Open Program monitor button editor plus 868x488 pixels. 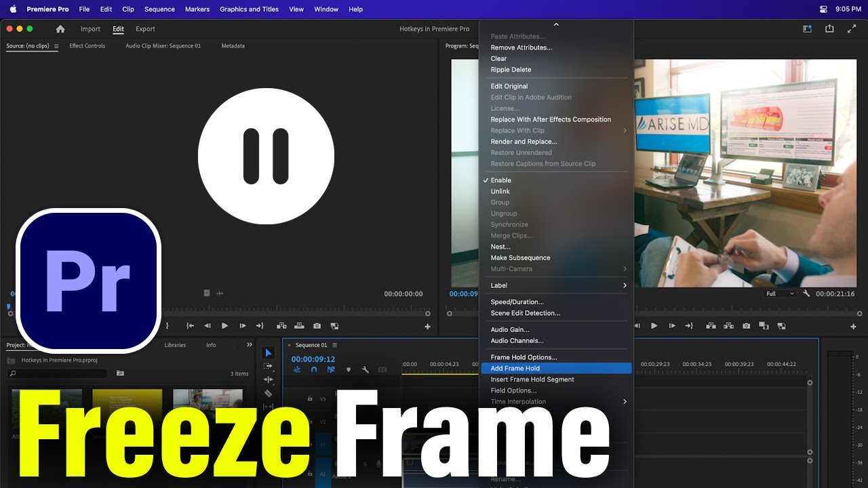coord(853,327)
